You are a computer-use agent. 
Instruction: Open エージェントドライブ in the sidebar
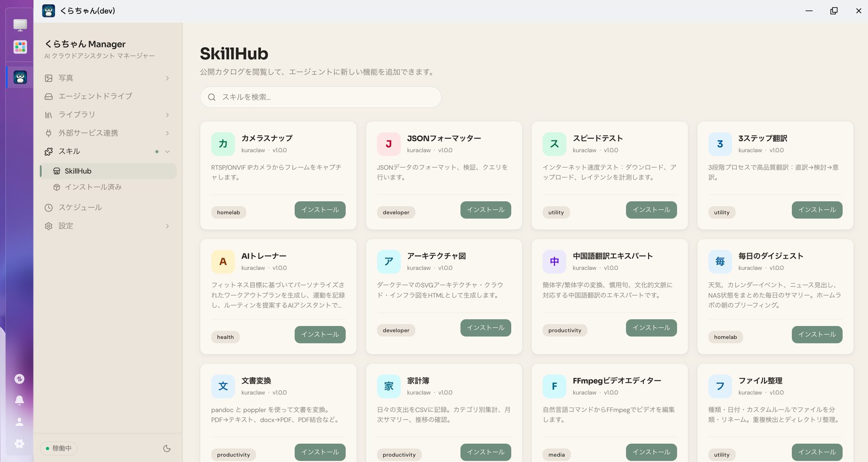point(108,96)
